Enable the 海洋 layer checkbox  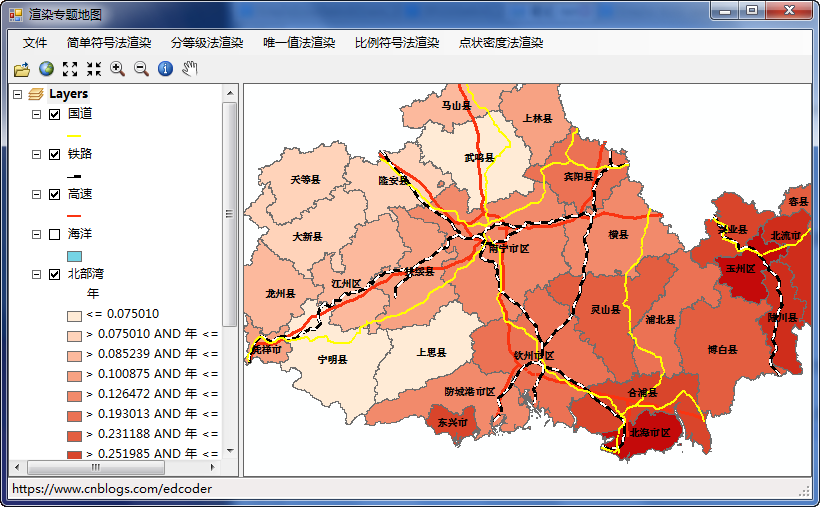pyautogui.click(x=55, y=234)
